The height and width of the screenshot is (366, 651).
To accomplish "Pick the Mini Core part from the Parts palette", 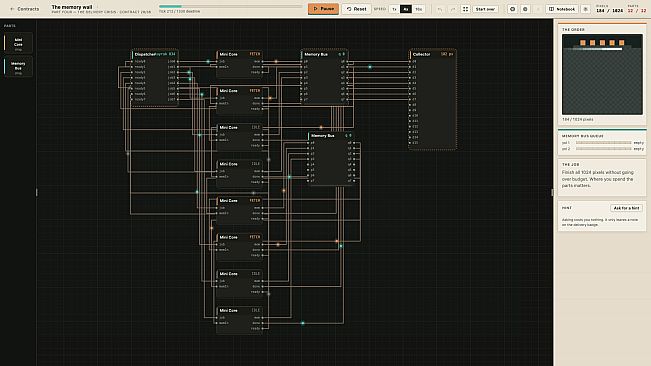I will click(18, 43).
